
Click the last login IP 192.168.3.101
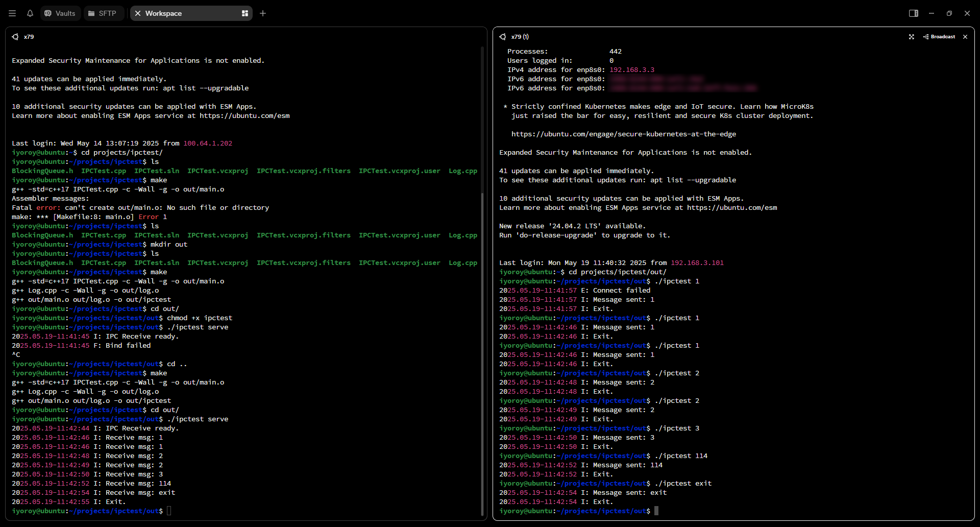tap(697, 263)
